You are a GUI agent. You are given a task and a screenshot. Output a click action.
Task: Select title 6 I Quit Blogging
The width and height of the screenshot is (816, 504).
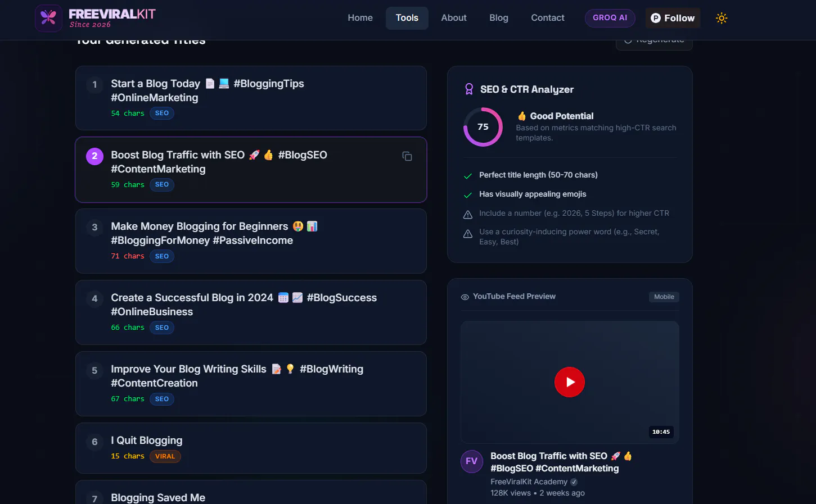click(x=251, y=448)
